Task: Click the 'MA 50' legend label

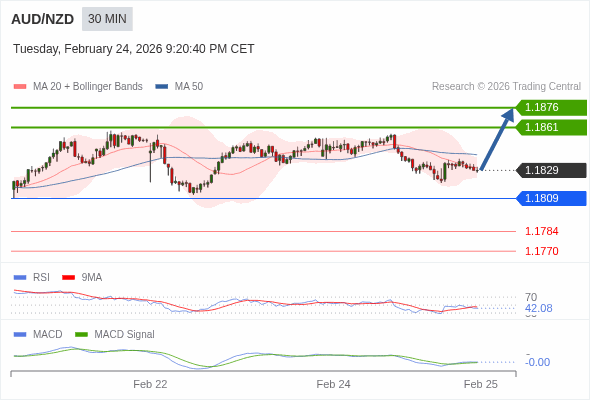Action: click(189, 87)
